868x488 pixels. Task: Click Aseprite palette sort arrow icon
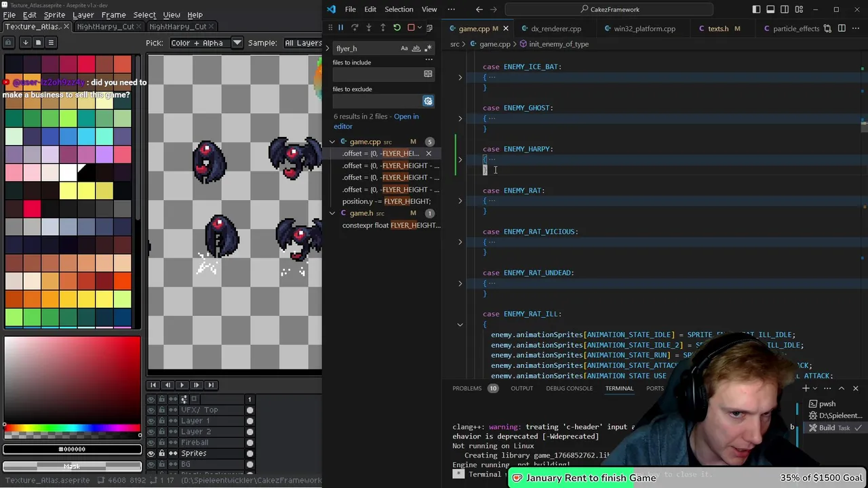click(x=25, y=42)
